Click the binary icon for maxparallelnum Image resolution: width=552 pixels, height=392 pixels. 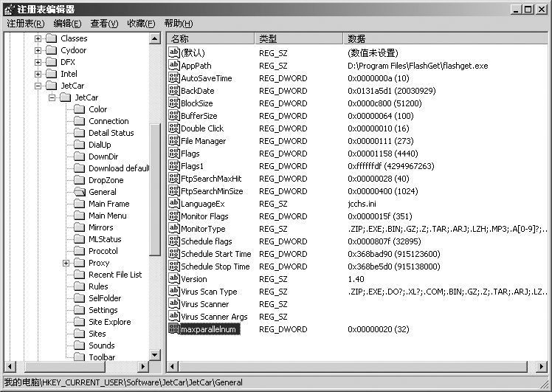point(174,329)
